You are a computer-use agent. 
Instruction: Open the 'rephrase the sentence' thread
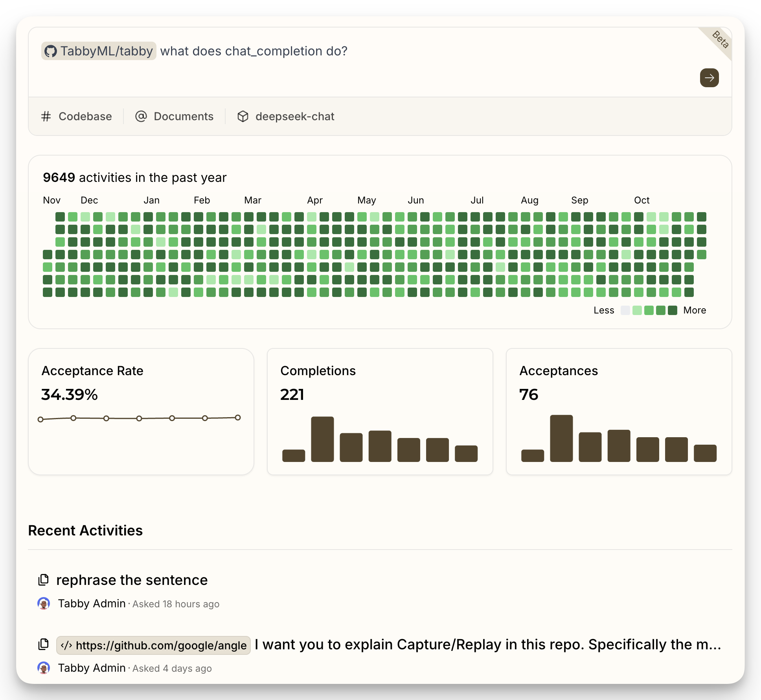point(132,580)
